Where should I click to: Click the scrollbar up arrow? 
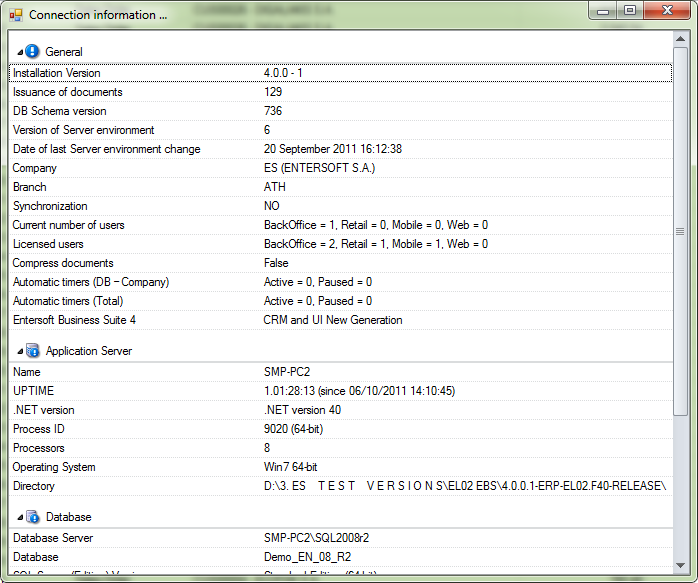coord(680,39)
